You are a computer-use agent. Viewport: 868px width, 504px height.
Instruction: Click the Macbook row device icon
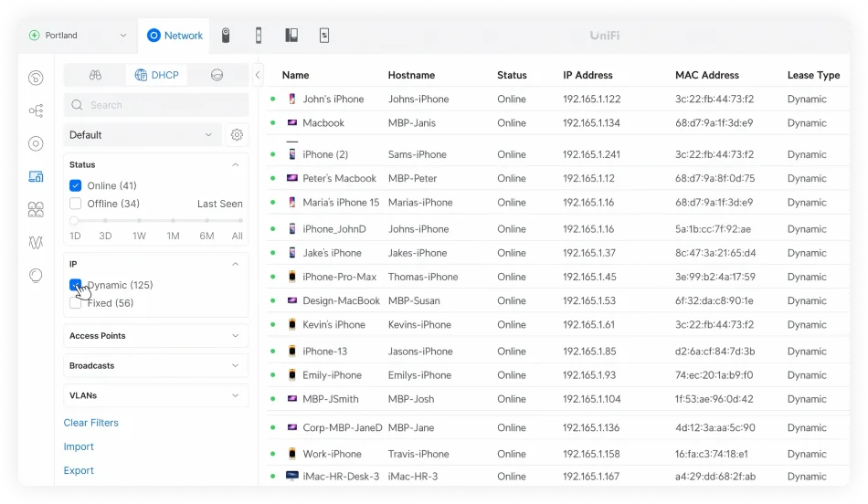292,123
